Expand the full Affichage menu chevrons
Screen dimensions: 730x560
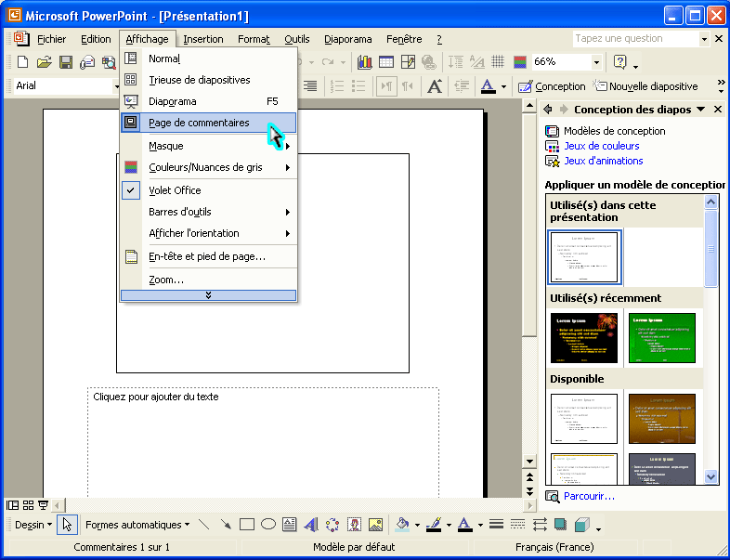point(209,295)
